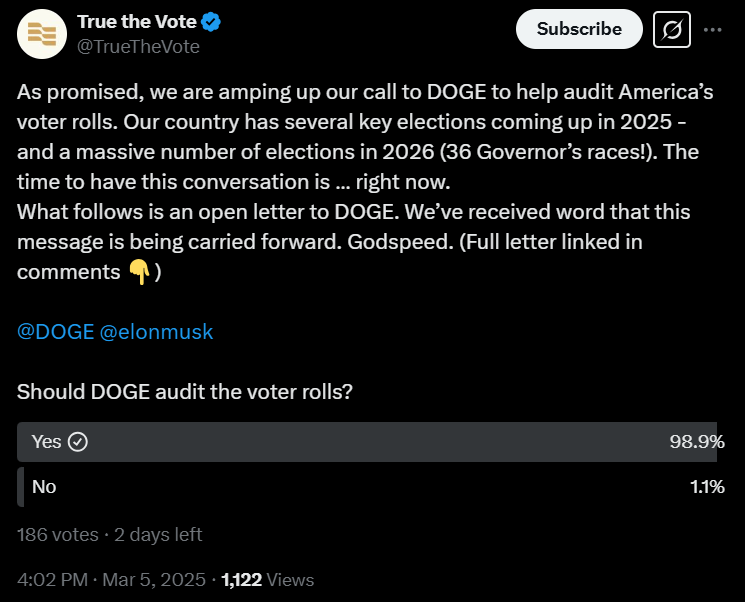Click the True the Vote display name
This screenshot has width=745, height=602.
point(136,23)
